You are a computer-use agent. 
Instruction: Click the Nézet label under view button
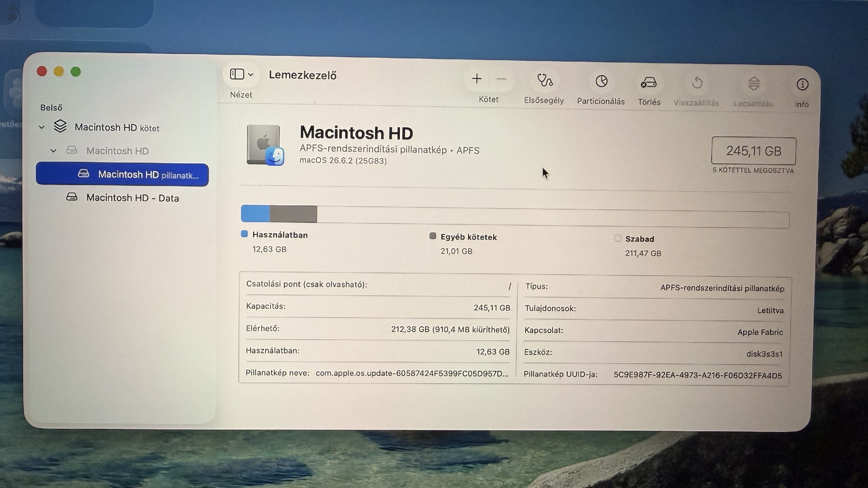[x=241, y=95]
